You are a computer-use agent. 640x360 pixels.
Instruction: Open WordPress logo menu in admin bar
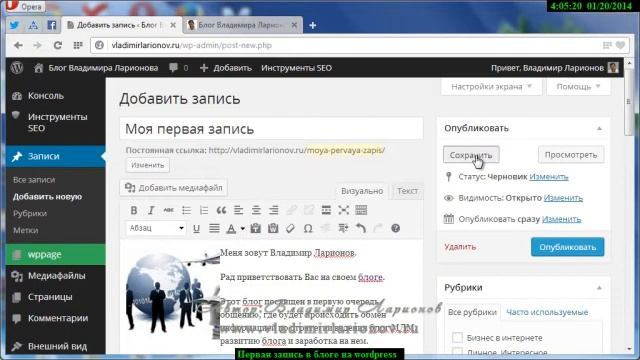point(17,68)
